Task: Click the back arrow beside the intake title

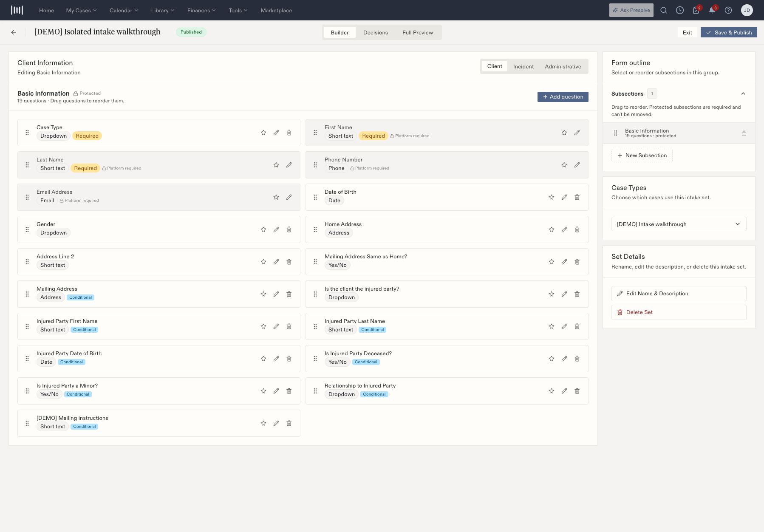Action: 14,32
